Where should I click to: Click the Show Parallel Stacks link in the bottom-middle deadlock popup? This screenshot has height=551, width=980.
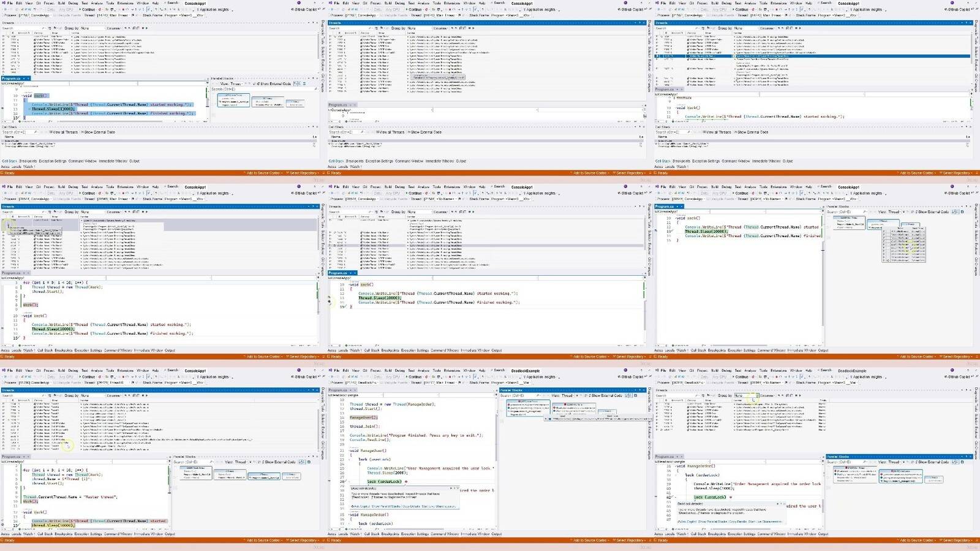coord(387,506)
